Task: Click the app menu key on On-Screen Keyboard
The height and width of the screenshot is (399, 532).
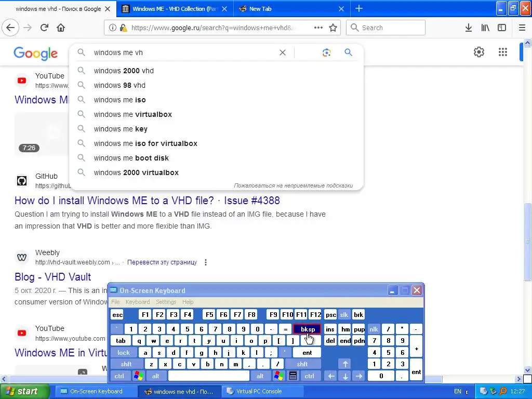Action: (x=293, y=376)
